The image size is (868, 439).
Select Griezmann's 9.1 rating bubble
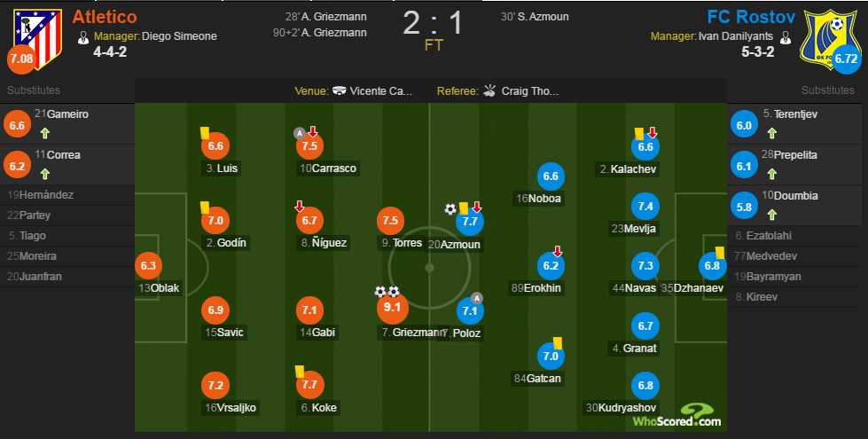pos(391,310)
